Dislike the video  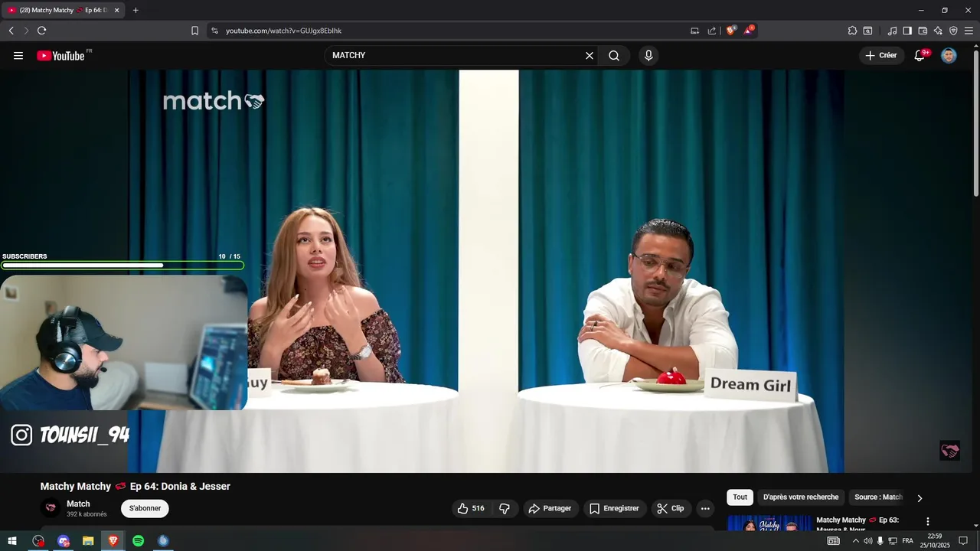click(505, 508)
